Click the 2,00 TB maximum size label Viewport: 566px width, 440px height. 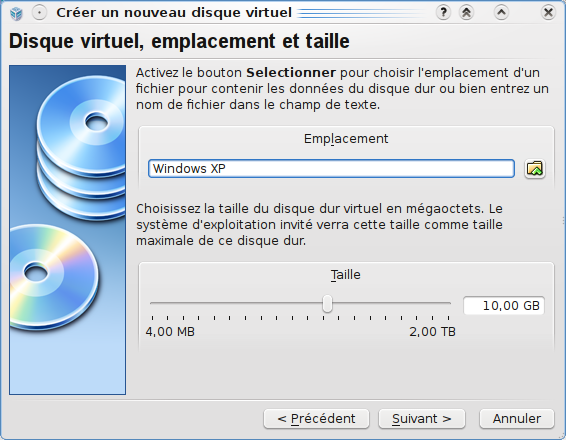pos(432,332)
